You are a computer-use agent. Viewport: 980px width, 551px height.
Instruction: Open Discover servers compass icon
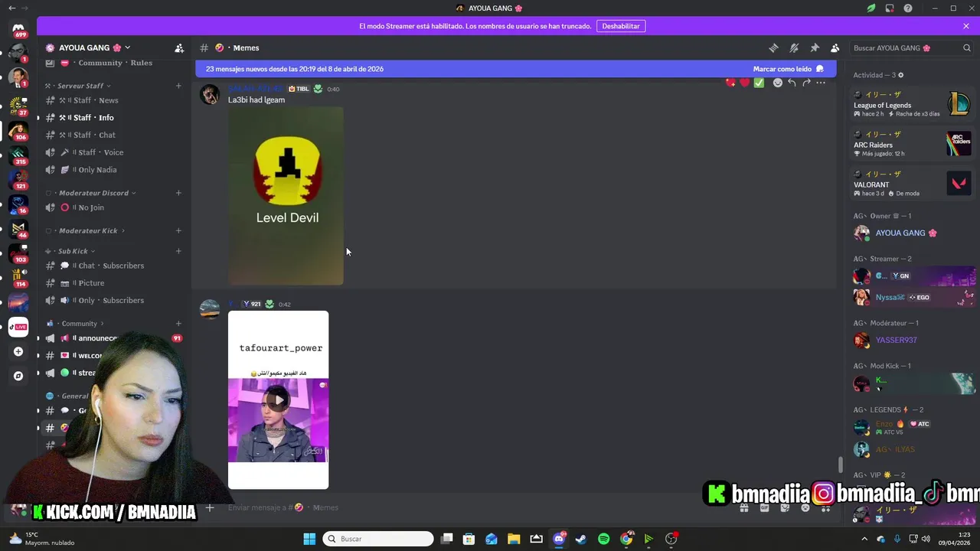coord(18,376)
